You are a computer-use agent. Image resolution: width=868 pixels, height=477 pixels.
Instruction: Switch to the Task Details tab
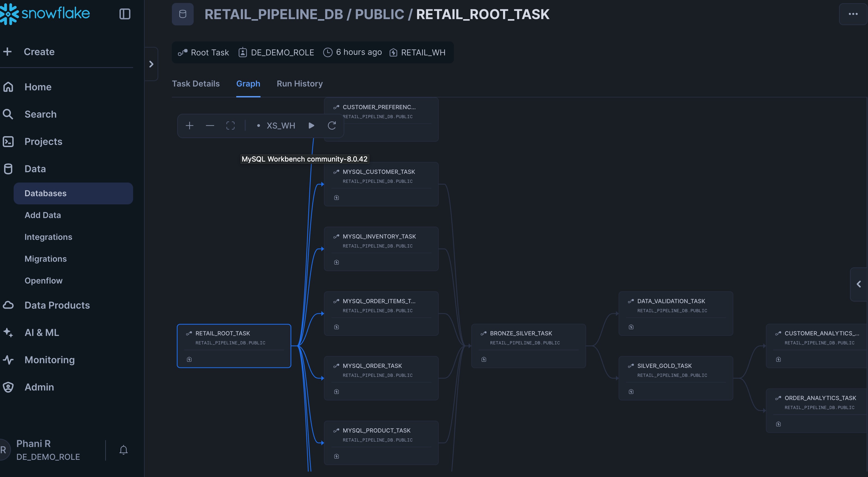pyautogui.click(x=195, y=84)
